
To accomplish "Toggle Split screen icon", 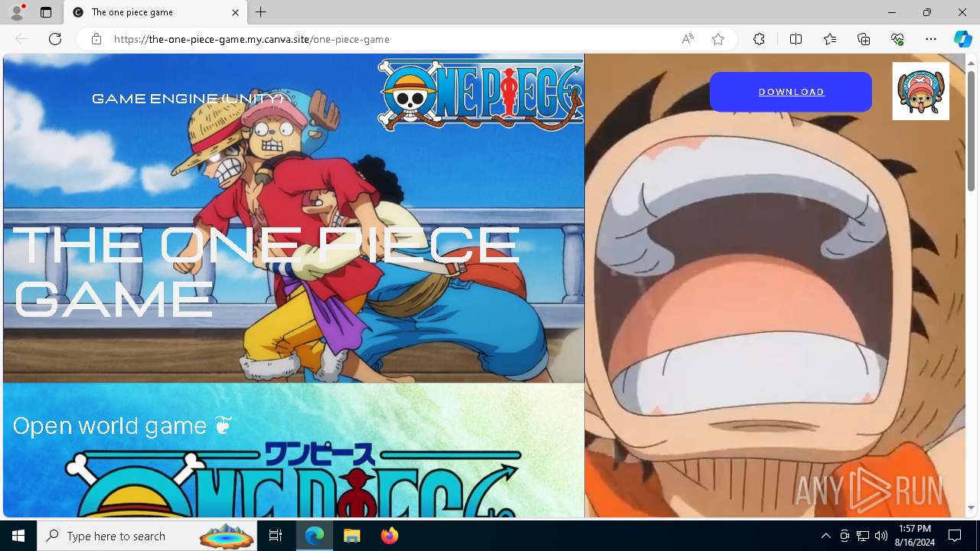I will point(795,39).
